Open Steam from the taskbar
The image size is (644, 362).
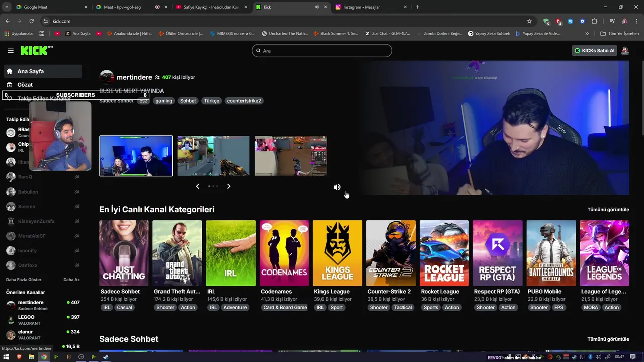pyautogui.click(x=106, y=357)
